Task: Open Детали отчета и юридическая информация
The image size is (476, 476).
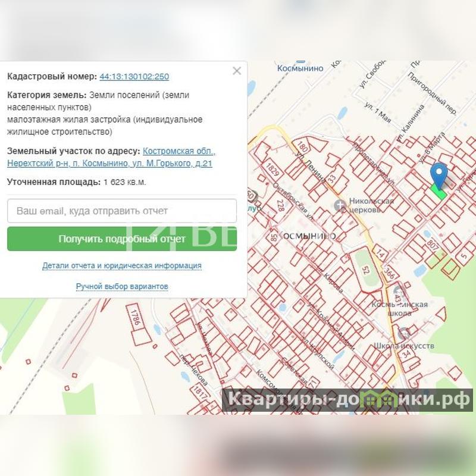Action: click(122, 265)
